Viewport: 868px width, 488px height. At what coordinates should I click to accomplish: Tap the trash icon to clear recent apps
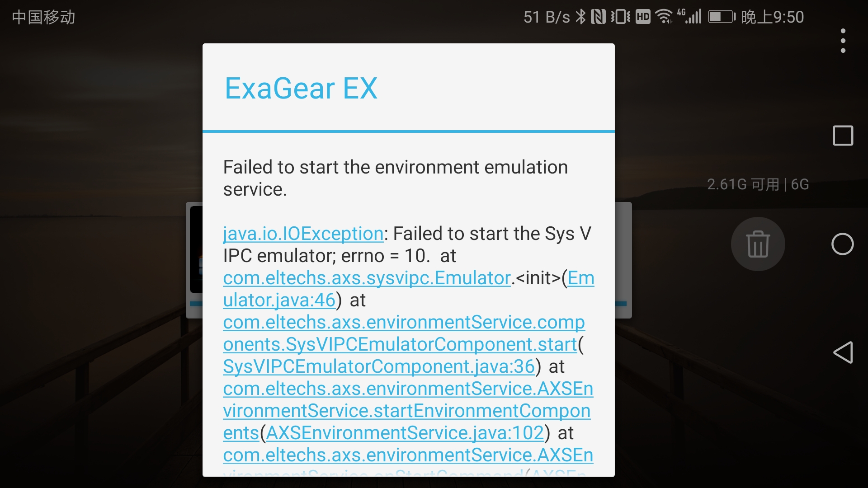point(758,244)
